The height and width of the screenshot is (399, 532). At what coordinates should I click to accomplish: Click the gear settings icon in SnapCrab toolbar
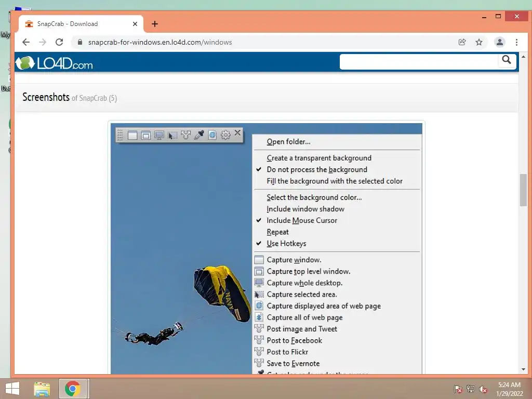coord(225,135)
